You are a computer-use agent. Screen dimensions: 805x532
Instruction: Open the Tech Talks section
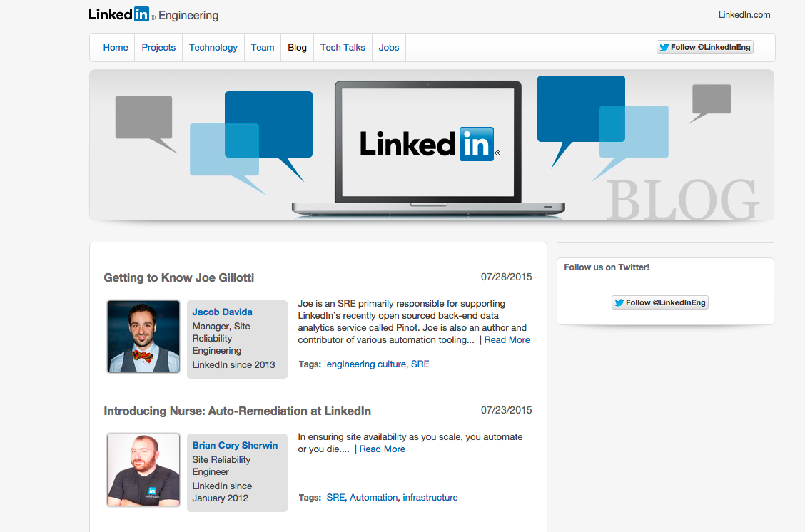coord(343,47)
